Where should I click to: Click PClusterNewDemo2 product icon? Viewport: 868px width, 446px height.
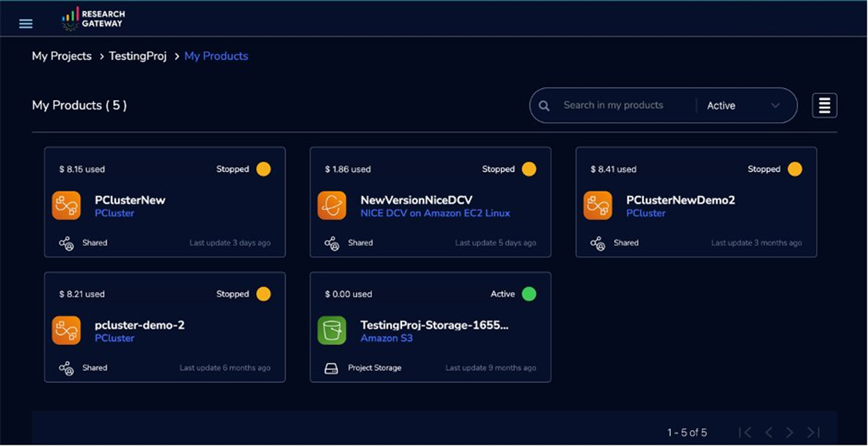click(x=598, y=205)
